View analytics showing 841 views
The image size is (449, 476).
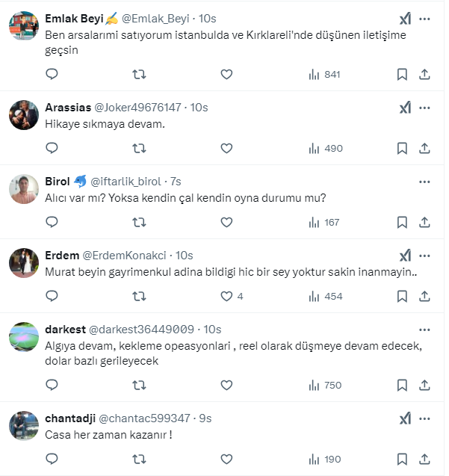pos(324,75)
